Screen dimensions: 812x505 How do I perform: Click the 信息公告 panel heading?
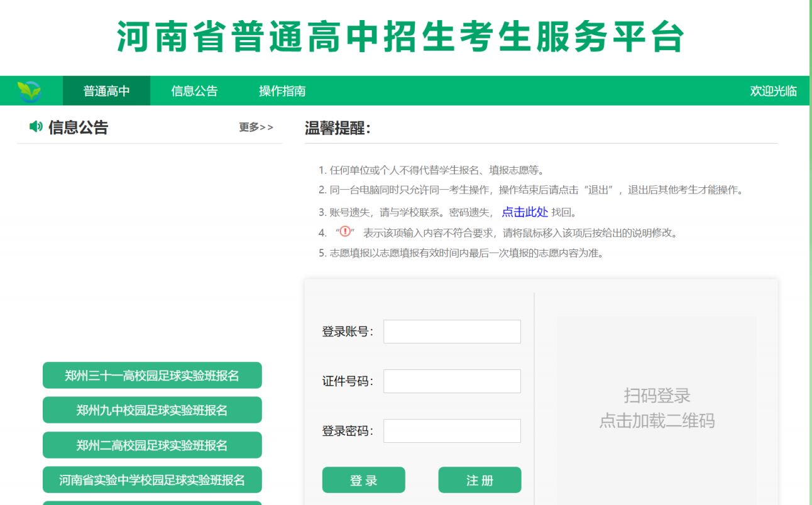coord(78,128)
